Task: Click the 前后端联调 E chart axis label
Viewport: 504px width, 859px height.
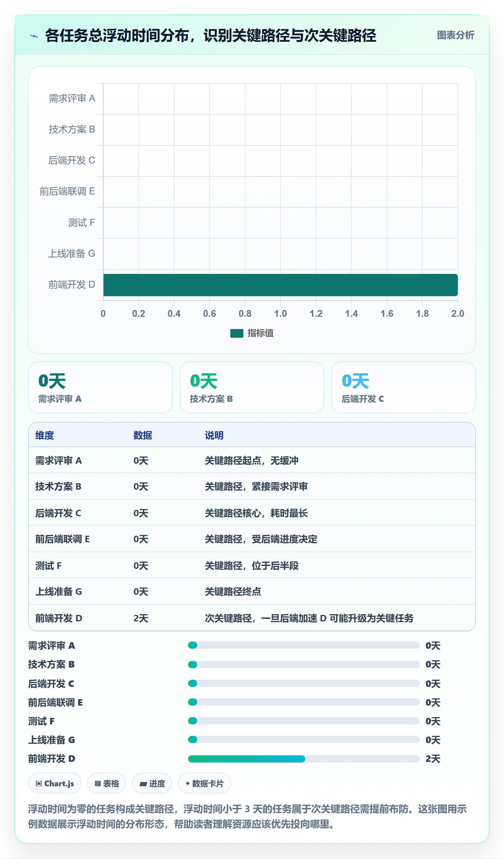Action: point(67,191)
